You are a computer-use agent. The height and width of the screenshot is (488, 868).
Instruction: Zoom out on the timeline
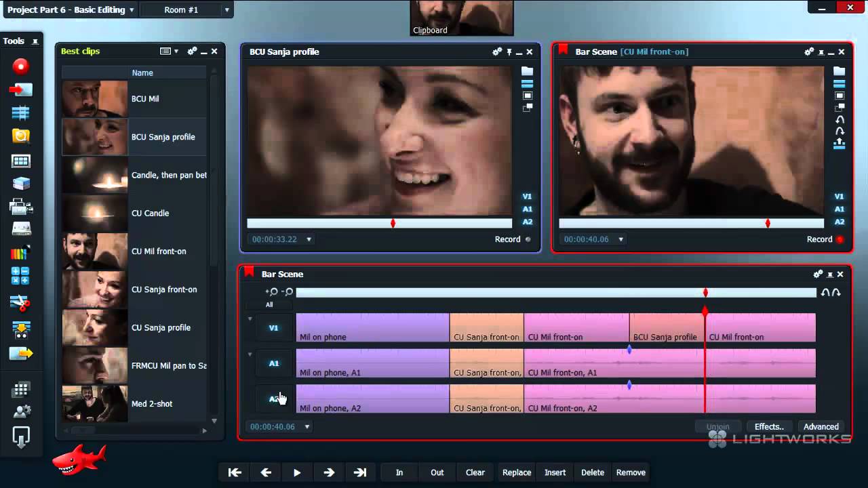[288, 292]
